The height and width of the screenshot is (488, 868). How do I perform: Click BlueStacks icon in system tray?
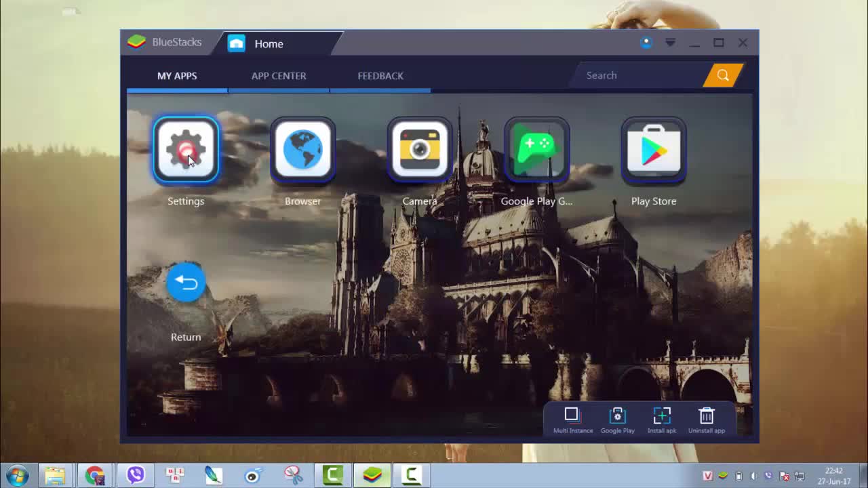click(724, 476)
